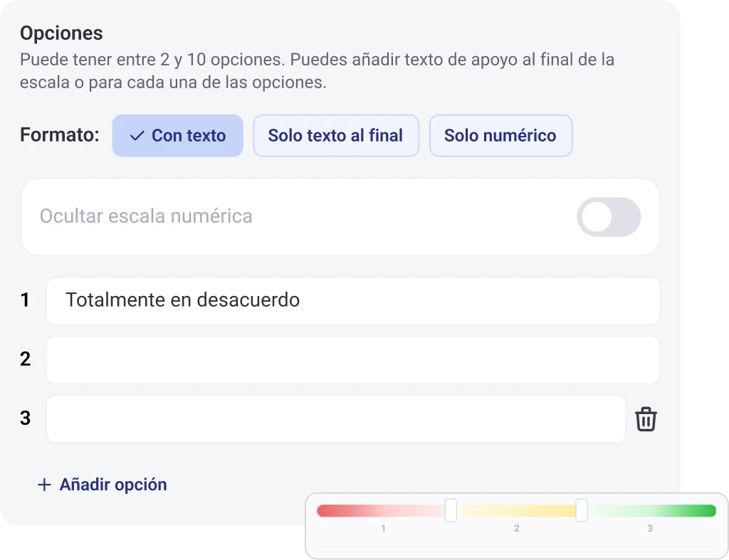Select the Con texto format option
729x560 pixels.
point(177,135)
